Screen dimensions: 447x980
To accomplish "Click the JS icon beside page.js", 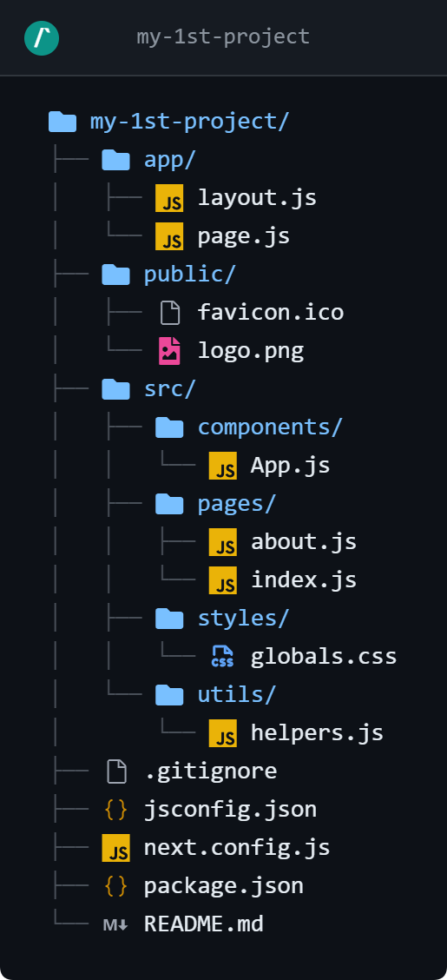I will click(169, 236).
